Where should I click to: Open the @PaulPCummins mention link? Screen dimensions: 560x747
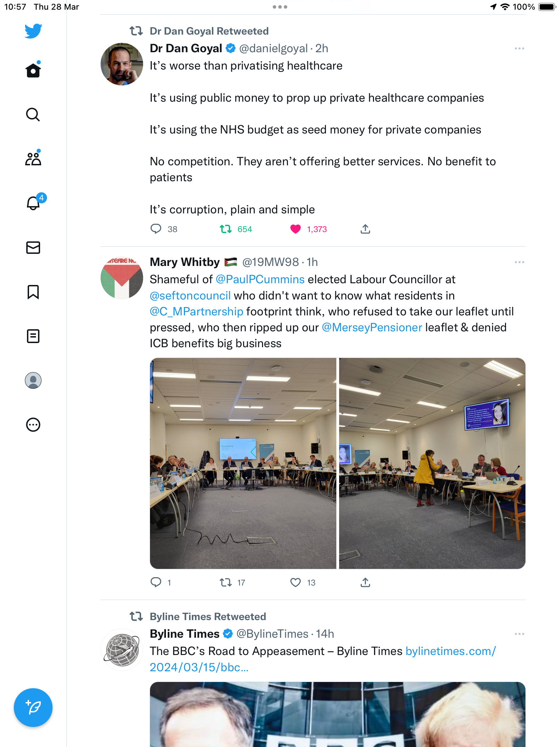pyautogui.click(x=260, y=279)
